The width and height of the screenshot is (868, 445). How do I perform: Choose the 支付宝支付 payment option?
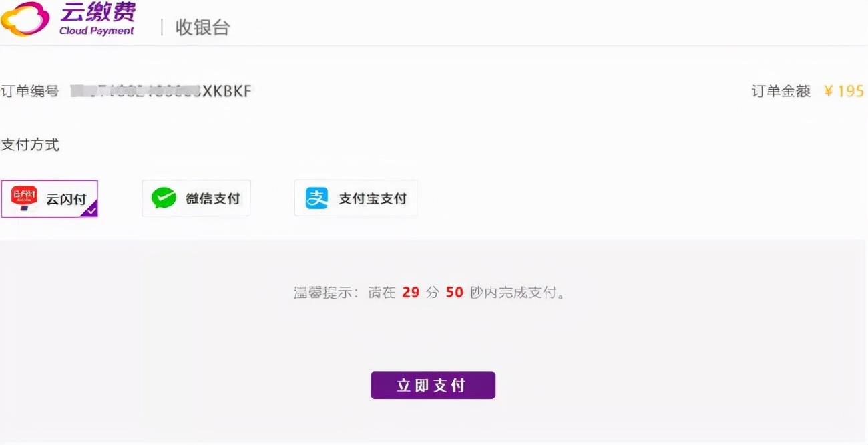(x=356, y=198)
